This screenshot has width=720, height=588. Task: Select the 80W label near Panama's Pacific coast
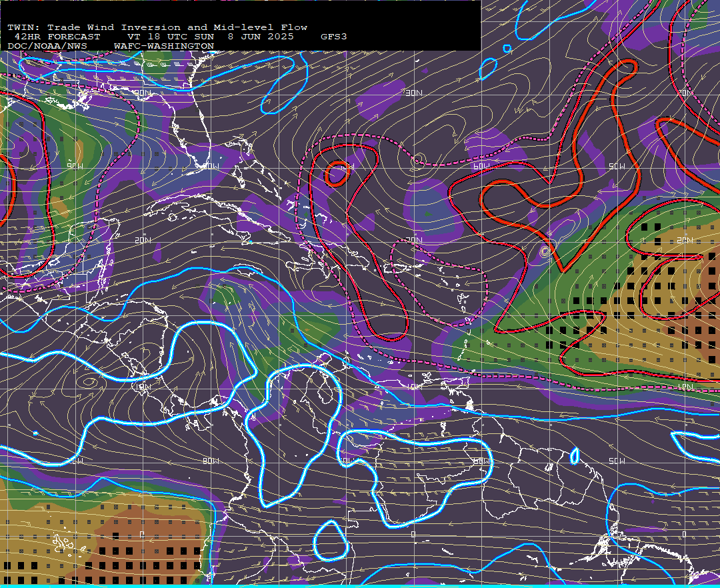click(x=211, y=461)
